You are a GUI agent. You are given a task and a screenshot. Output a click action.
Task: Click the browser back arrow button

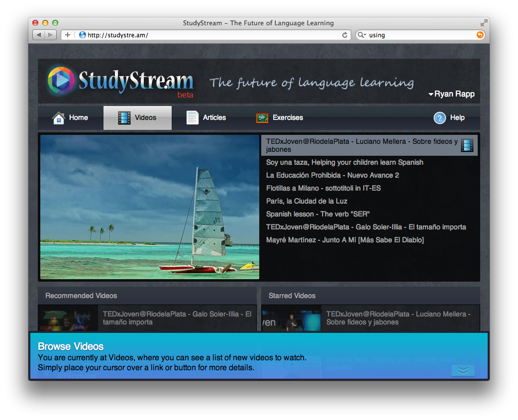[x=39, y=35]
